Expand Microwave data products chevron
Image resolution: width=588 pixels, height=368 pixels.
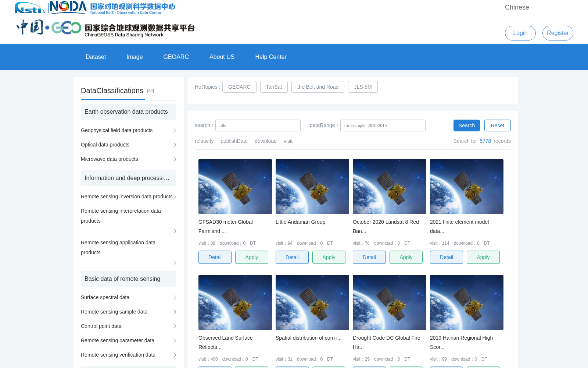175,159
